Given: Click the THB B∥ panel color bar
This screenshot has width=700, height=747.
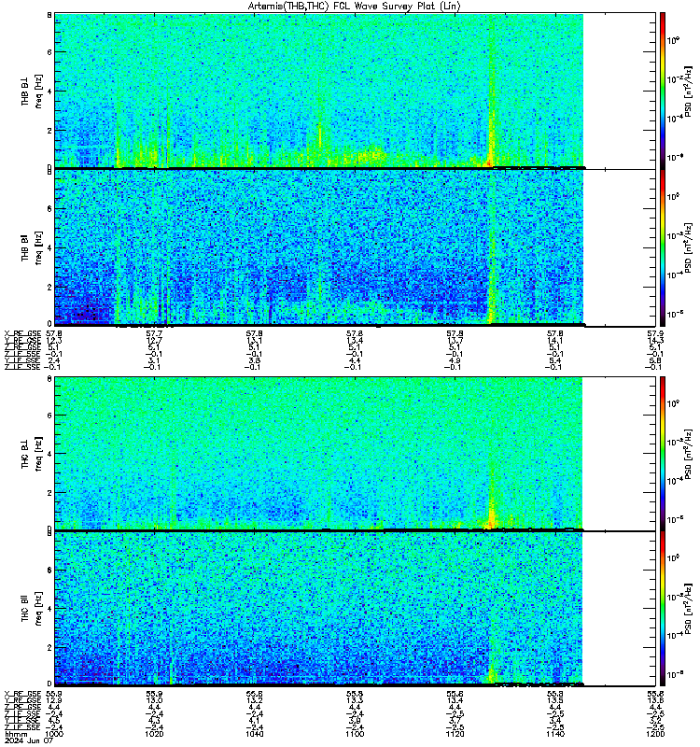Looking at the screenshot, I should pos(663,247).
